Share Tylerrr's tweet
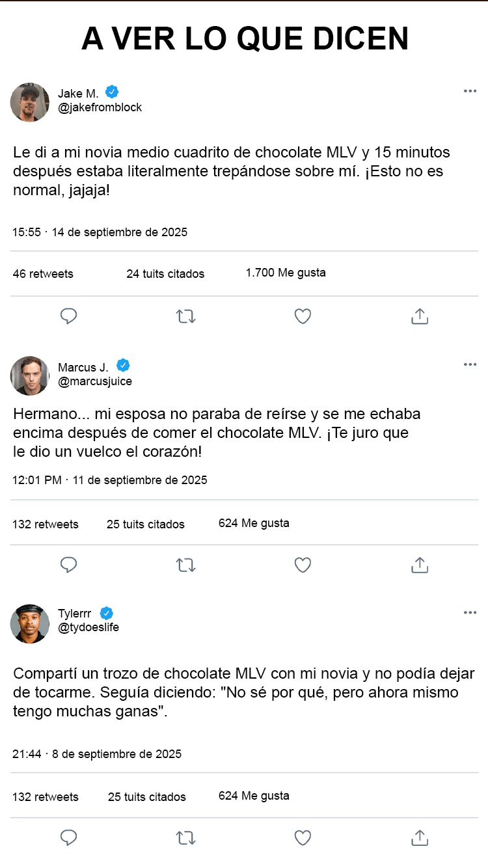 click(420, 838)
